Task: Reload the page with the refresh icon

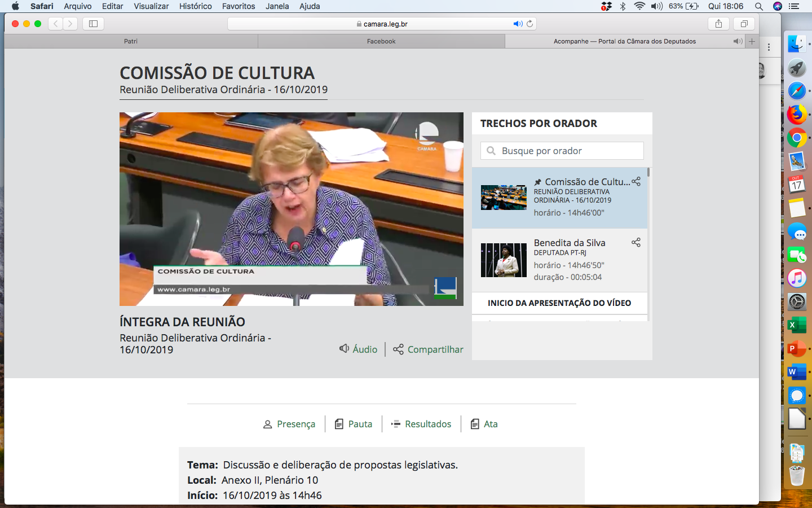Action: [x=530, y=24]
